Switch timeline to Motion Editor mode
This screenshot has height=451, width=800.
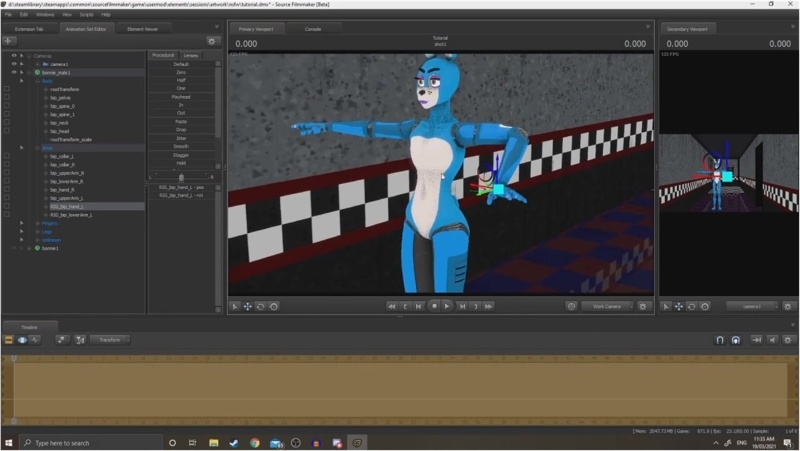[22, 340]
